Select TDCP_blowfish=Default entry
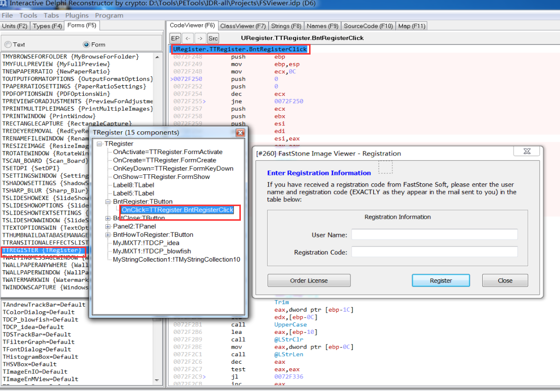Screen dimensions: 560x392 click(40, 320)
